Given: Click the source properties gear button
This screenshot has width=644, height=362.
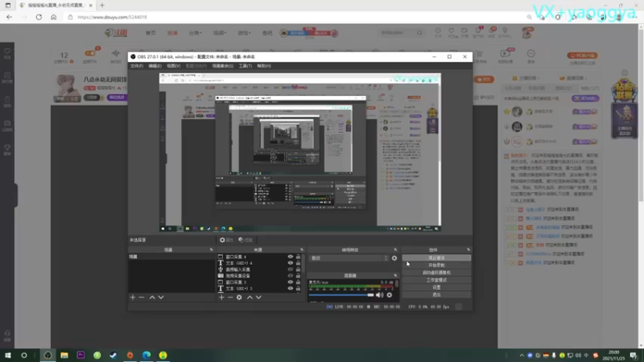Looking at the screenshot, I should point(226,240).
